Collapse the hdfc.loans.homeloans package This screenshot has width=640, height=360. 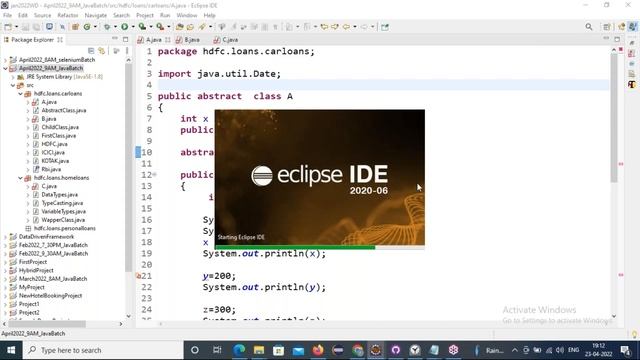[20, 178]
